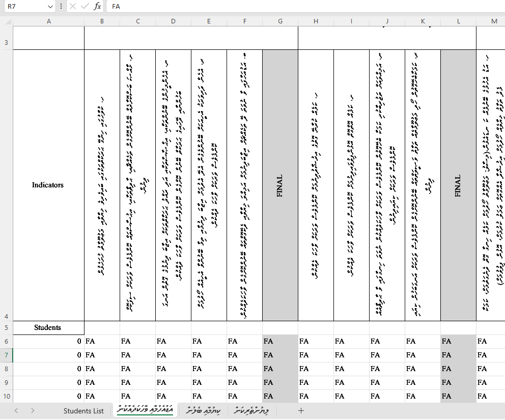Click the Select All corner triangle
Image resolution: width=505 pixels, height=420 pixels.
click(x=7, y=21)
